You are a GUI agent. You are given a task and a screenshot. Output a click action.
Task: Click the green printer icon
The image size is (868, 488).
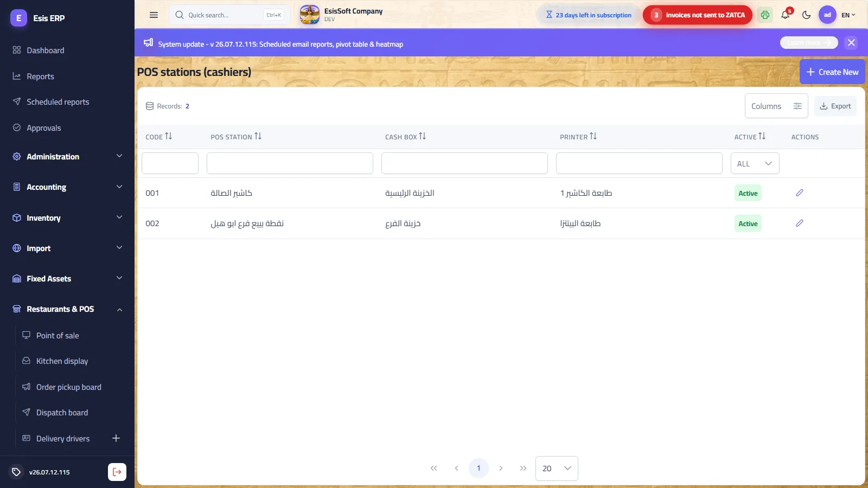765,15
